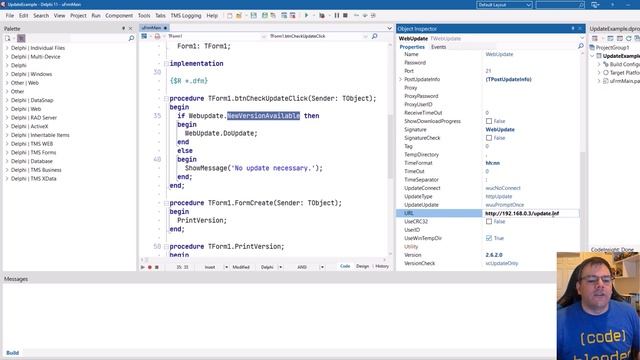Click the editor vertical scrollbar
Viewport: 640px width, 360px height.
coord(391,147)
